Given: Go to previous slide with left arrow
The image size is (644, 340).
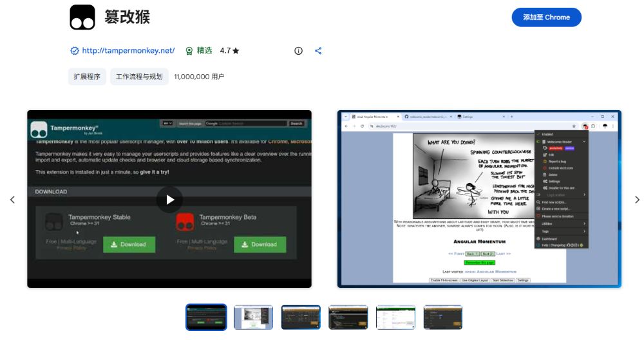Looking at the screenshot, I should 12,200.
